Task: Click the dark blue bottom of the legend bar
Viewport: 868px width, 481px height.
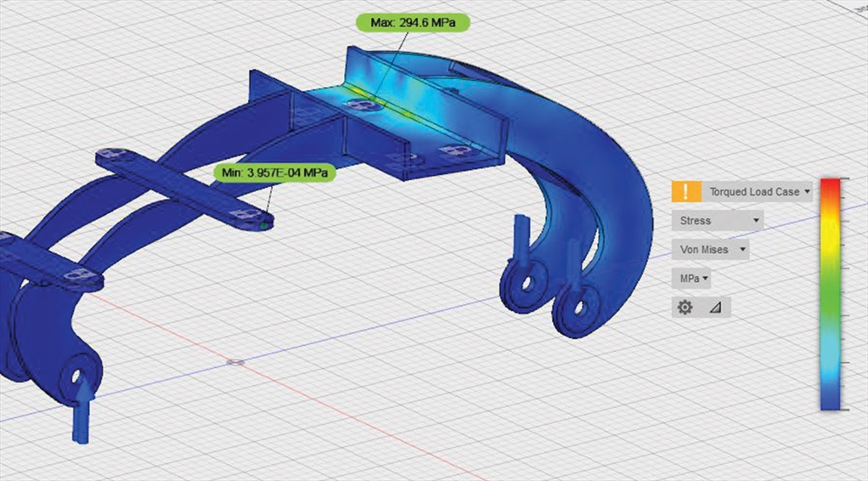Action: (x=830, y=399)
